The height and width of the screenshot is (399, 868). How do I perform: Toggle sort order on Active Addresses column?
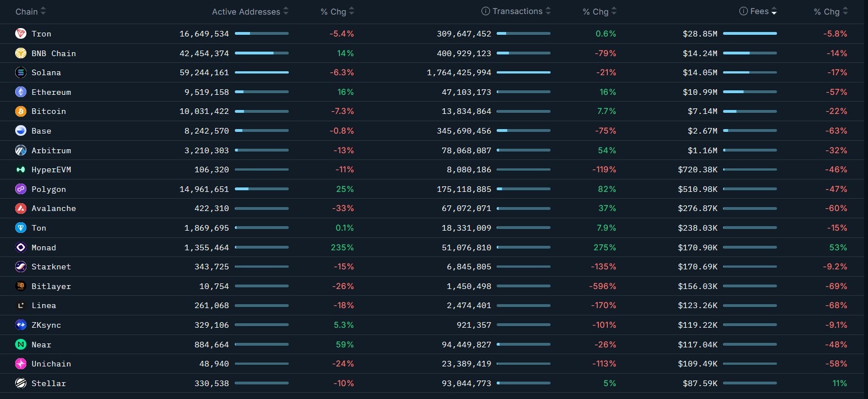point(286,11)
